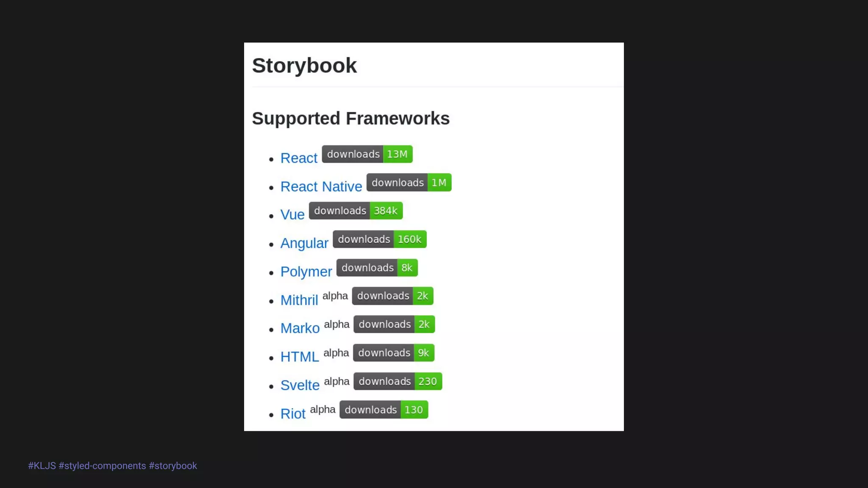The image size is (868, 488).
Task: Open the HTML framework link
Action: [x=300, y=357]
